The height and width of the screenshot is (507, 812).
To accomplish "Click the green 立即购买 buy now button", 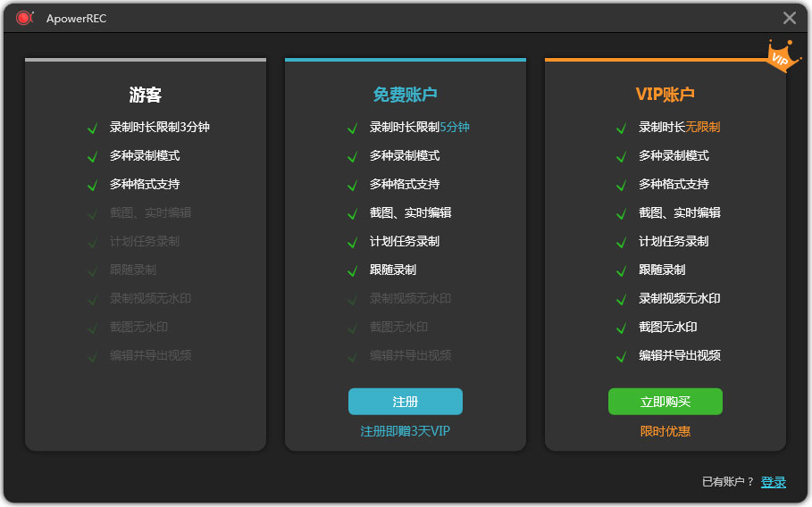I will [665, 402].
